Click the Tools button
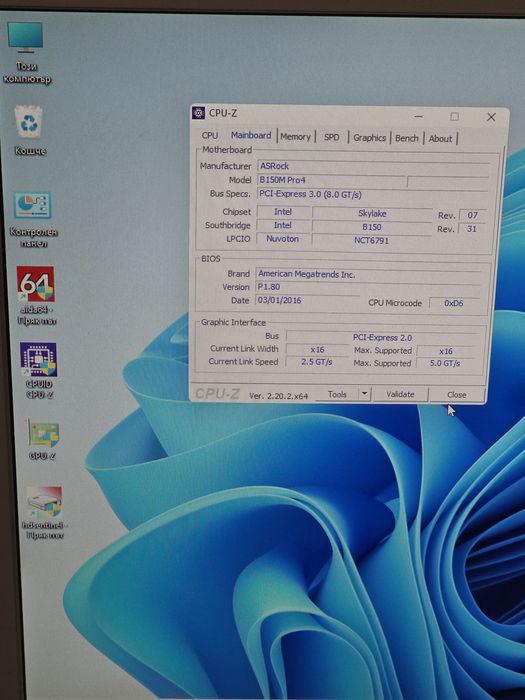The height and width of the screenshot is (700, 525). point(337,394)
